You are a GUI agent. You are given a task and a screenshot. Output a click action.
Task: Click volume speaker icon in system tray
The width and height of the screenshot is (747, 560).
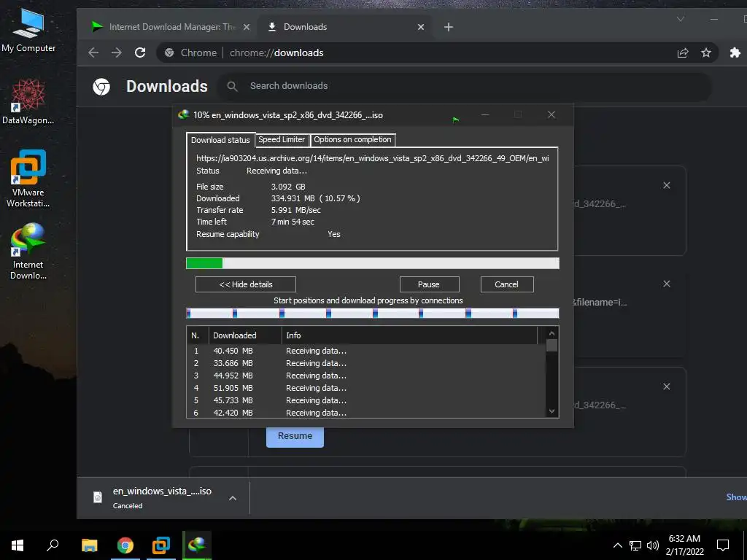653,545
